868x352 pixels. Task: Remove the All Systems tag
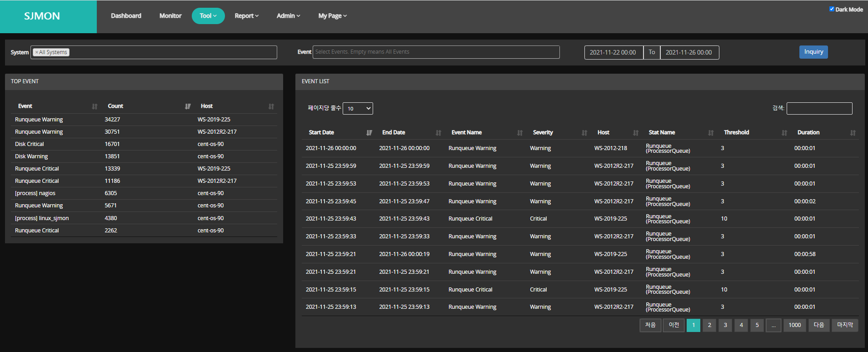37,52
